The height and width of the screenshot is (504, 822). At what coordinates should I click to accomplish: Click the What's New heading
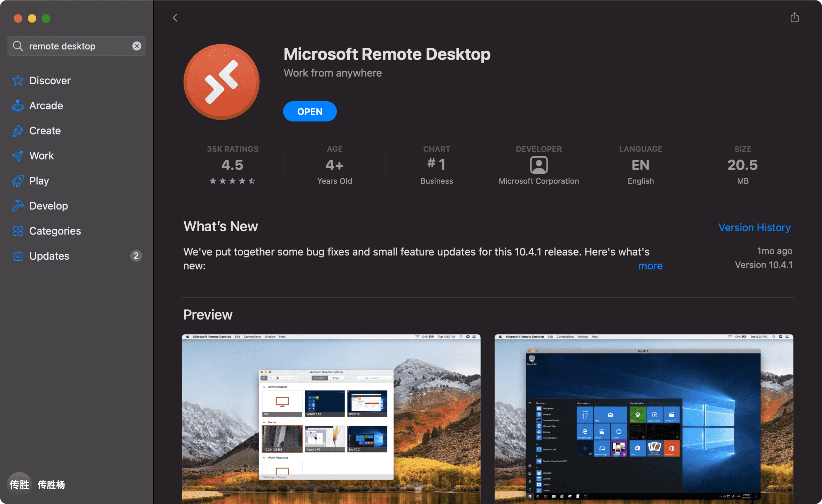coord(220,226)
